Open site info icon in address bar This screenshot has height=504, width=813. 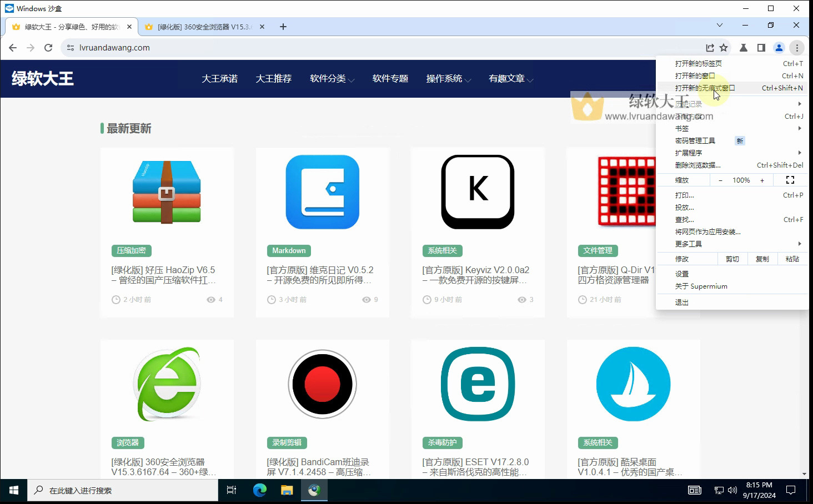[x=69, y=48]
